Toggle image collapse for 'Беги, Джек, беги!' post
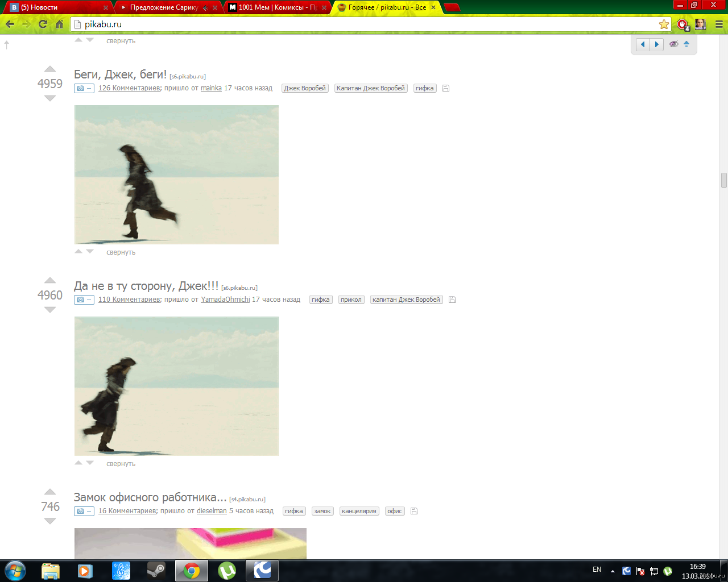728x582 pixels. 84,89
